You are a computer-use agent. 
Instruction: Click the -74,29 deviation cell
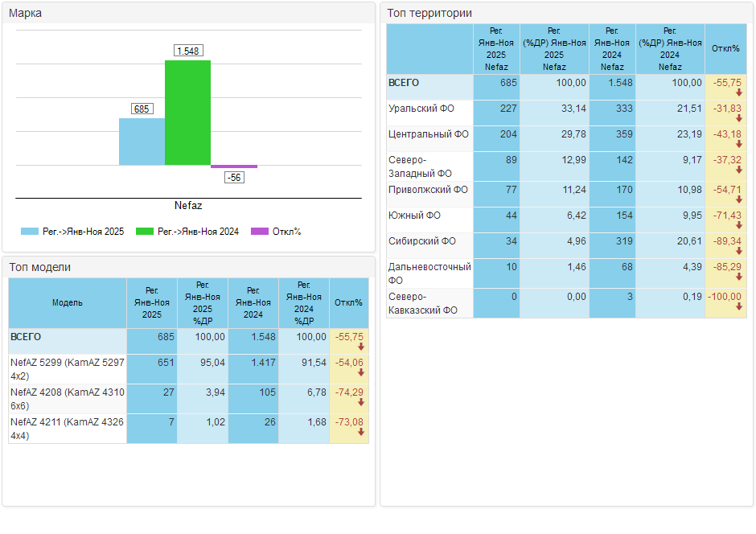[349, 399]
